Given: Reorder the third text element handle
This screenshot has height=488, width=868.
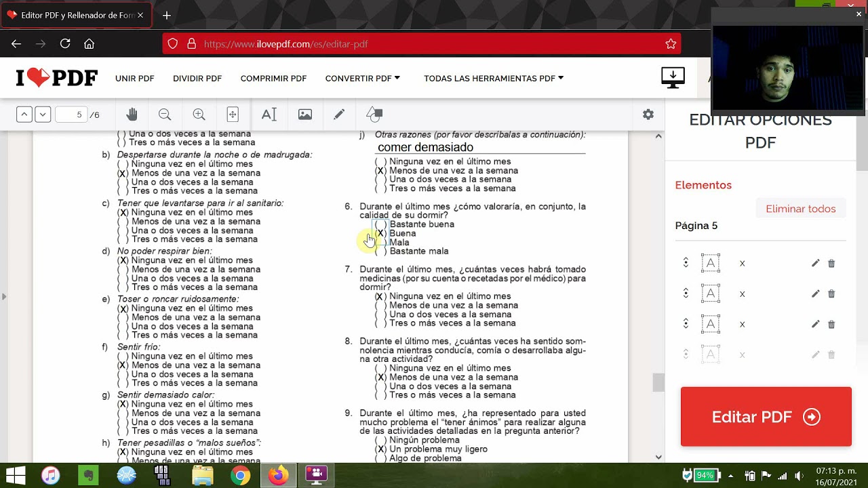Looking at the screenshot, I should [686, 324].
